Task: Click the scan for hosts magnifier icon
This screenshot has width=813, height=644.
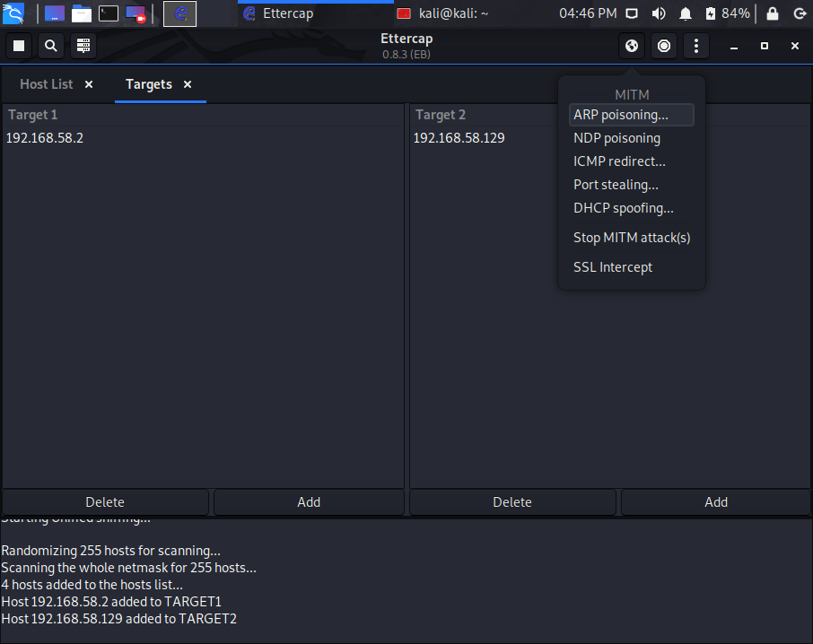Action: click(51, 46)
